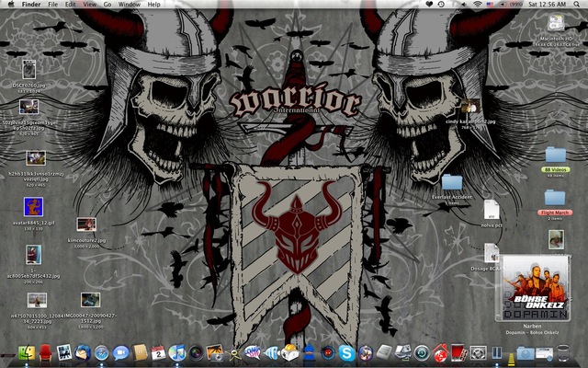This screenshot has width=588, height=368.
Task: Launch the red armchair app in Dock
Action: pos(45,353)
